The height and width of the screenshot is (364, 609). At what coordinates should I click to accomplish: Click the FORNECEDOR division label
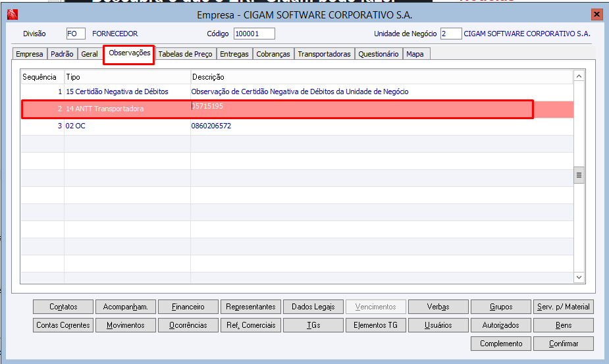[115, 34]
